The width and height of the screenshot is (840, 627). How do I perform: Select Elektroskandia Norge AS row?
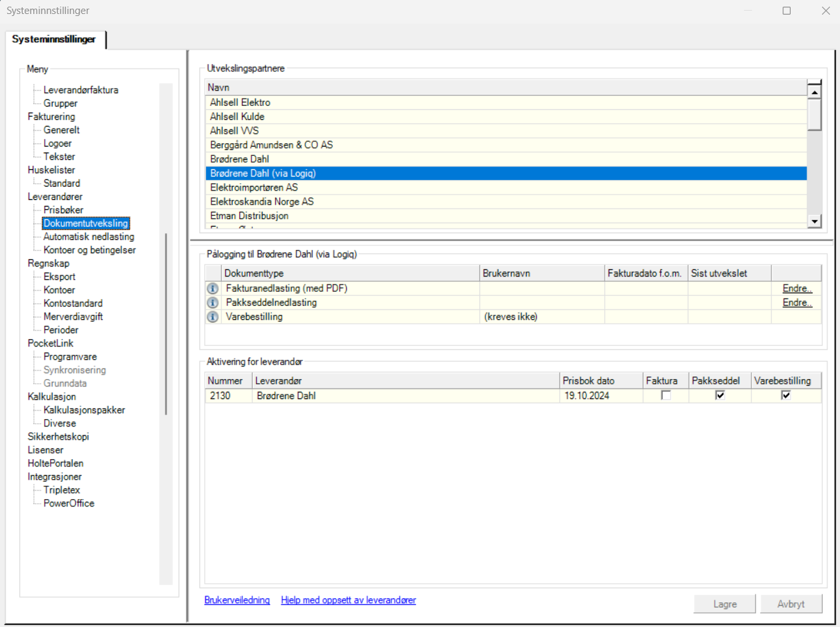[506, 201]
